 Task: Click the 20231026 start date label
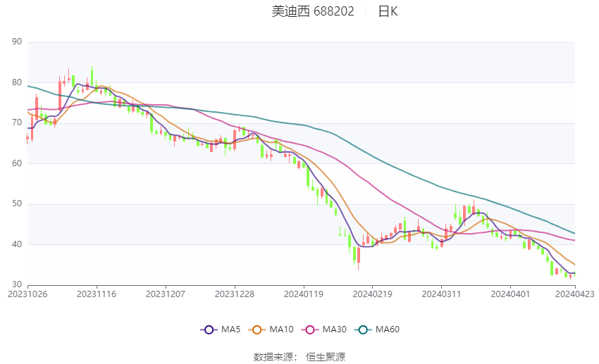pyautogui.click(x=27, y=294)
